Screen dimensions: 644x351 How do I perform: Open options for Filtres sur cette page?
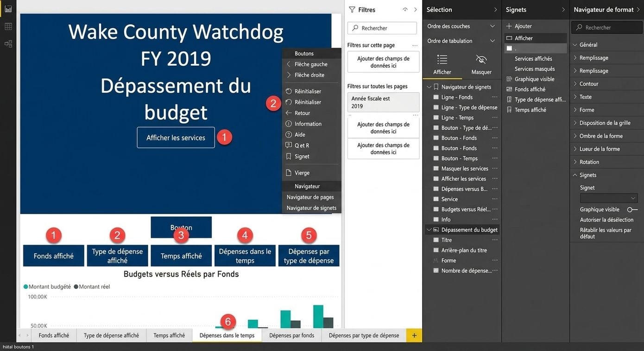click(415, 45)
